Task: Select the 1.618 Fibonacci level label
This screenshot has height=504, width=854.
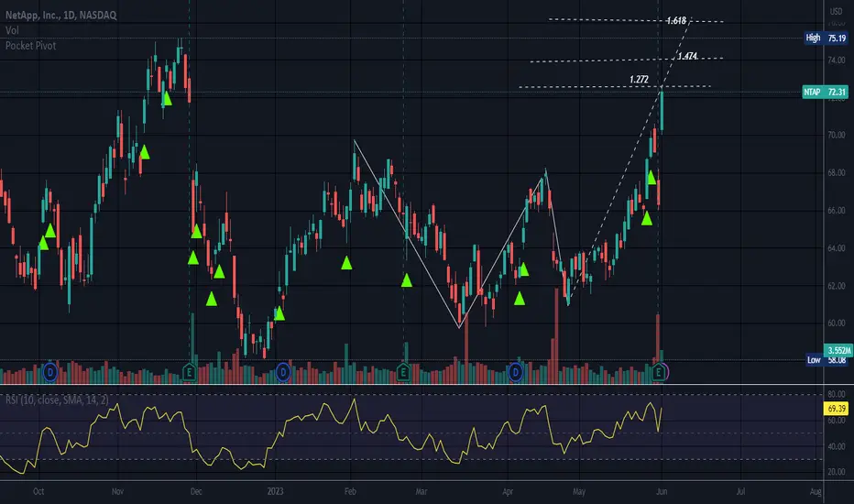Action: click(676, 21)
